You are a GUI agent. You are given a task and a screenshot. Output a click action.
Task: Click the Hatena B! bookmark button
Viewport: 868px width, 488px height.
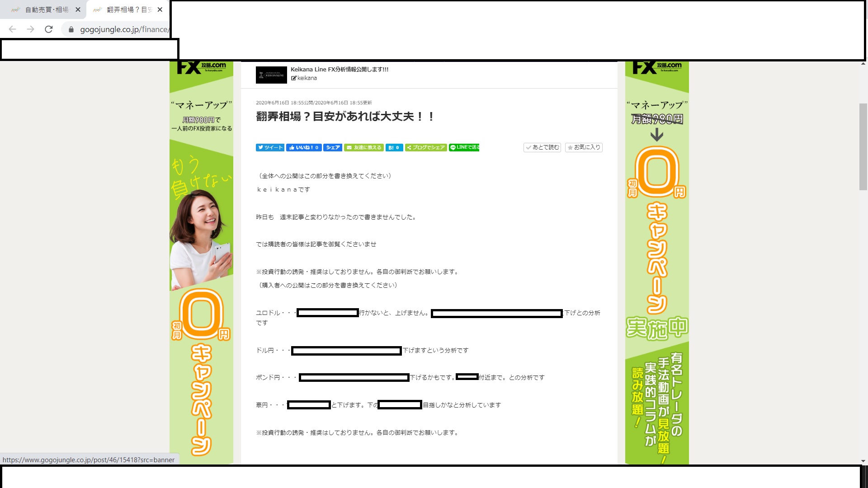[394, 147]
